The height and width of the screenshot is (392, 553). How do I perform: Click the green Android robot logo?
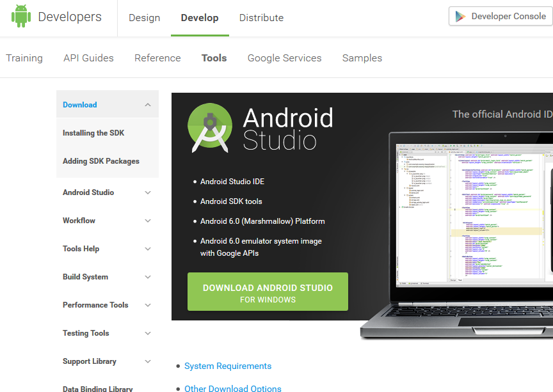21,16
